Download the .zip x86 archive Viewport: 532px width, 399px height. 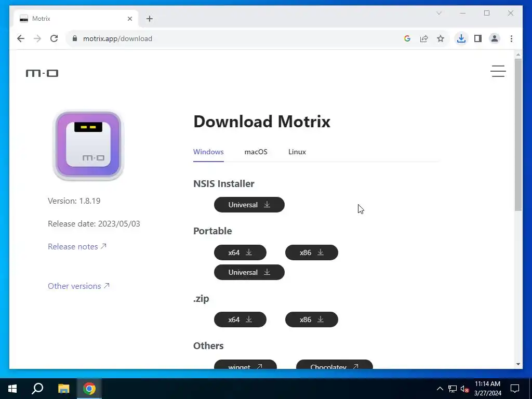coord(312,320)
